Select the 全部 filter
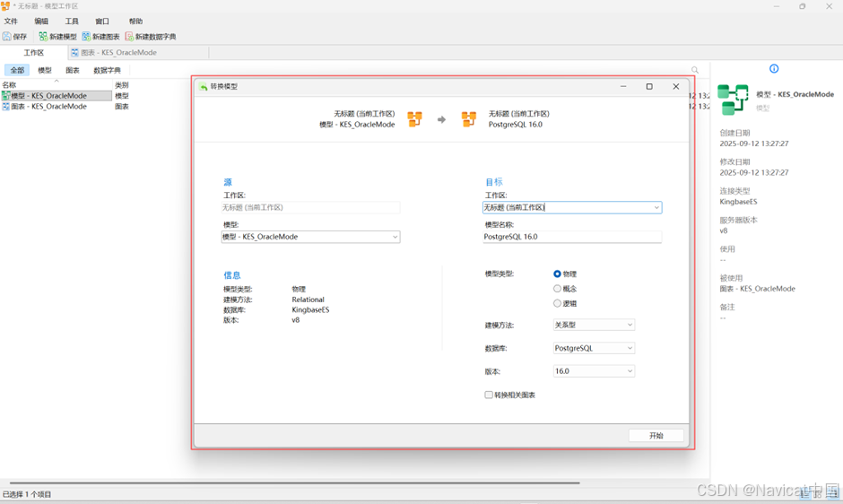The width and height of the screenshot is (843, 504). tap(17, 71)
